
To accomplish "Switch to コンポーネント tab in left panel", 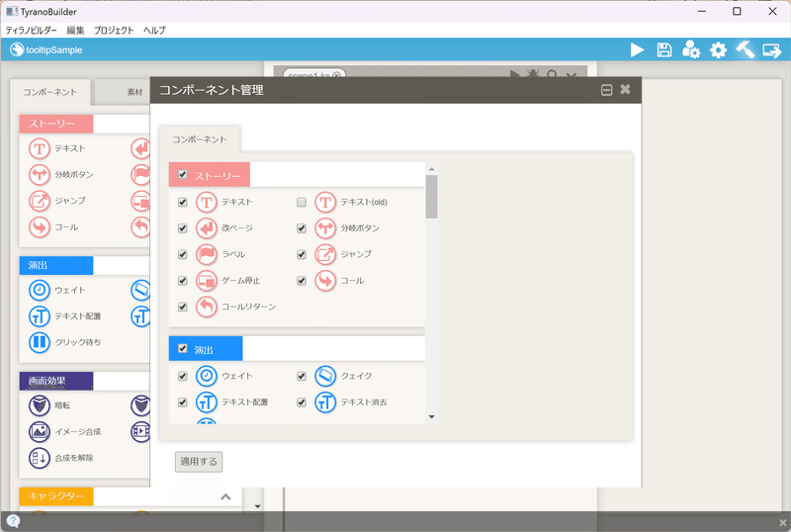I will click(50, 92).
